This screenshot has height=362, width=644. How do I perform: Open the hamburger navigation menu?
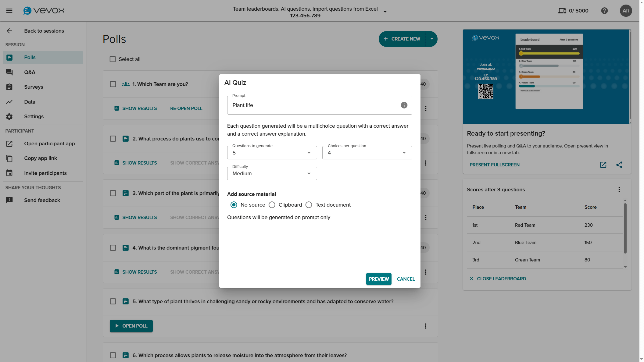[x=9, y=11]
